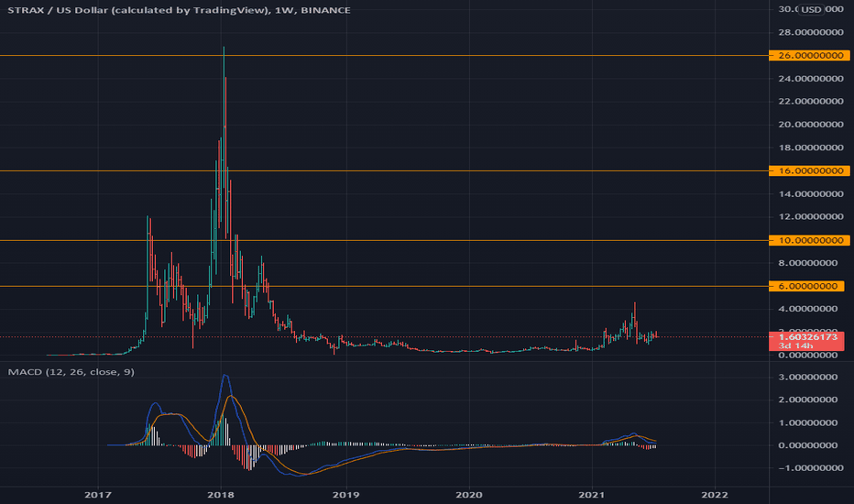
Task: Click the 20.00000000 price axis value
Action: tap(811, 125)
